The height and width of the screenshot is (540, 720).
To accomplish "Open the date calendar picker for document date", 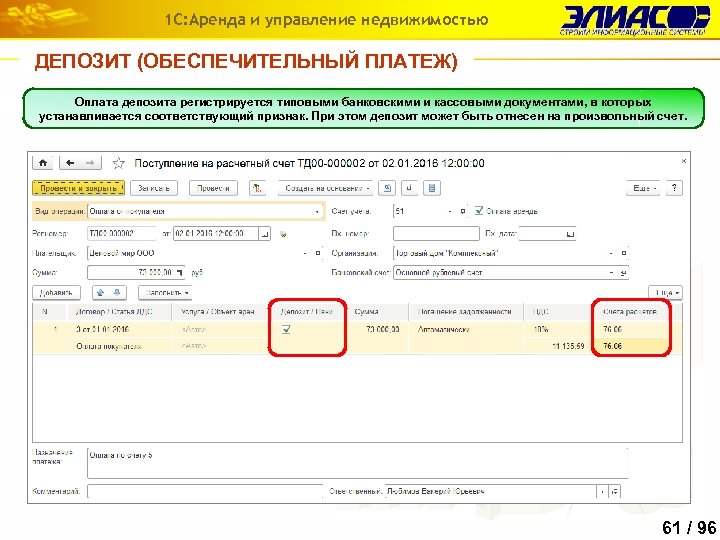I will 265,234.
